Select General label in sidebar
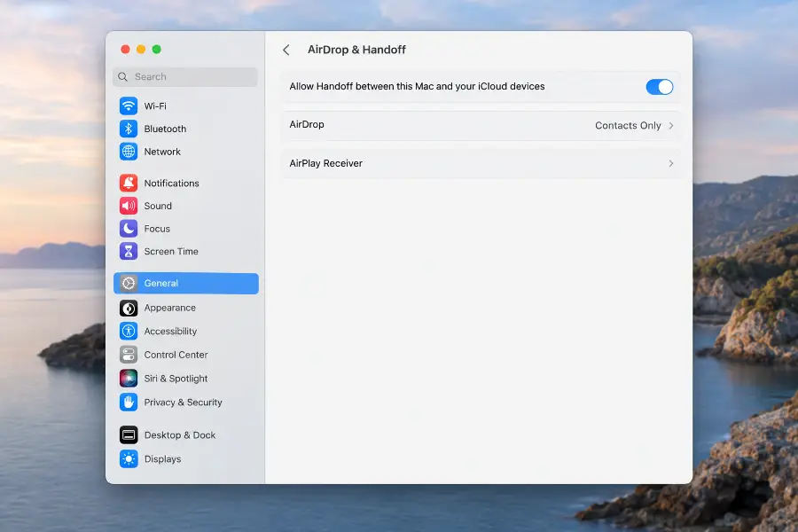Image resolution: width=798 pixels, height=532 pixels. (x=160, y=283)
